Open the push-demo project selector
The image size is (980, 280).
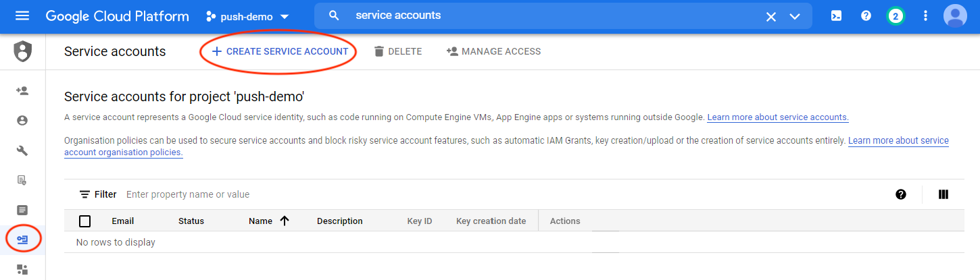(248, 16)
